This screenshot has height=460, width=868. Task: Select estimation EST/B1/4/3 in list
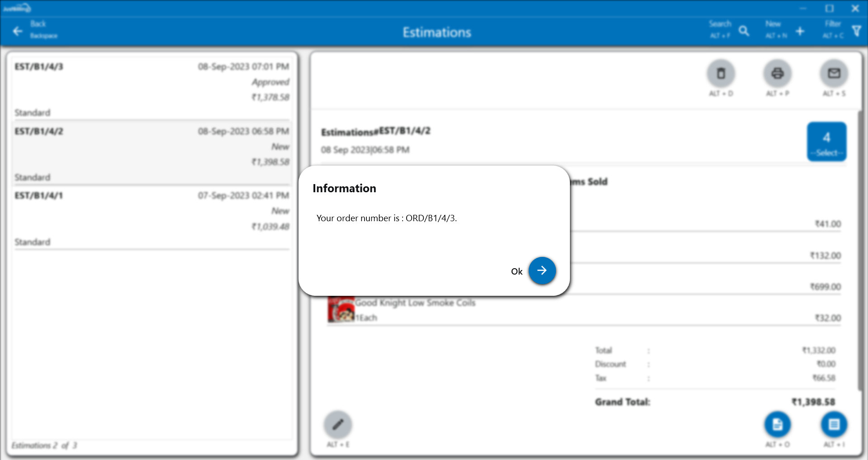pos(152,89)
